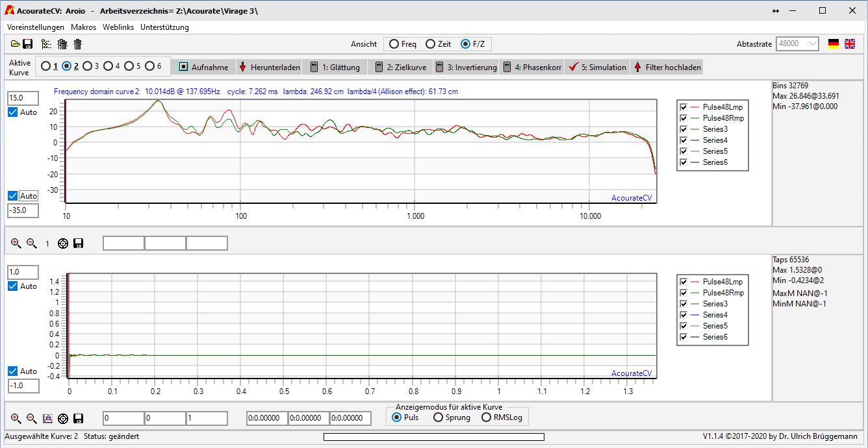Zoom out on the time-domain chart
Screen dimensions: 868x448
[32, 419]
